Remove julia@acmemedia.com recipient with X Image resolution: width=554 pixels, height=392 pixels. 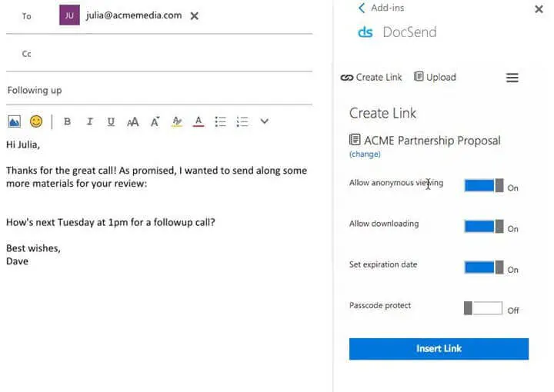pyautogui.click(x=195, y=16)
